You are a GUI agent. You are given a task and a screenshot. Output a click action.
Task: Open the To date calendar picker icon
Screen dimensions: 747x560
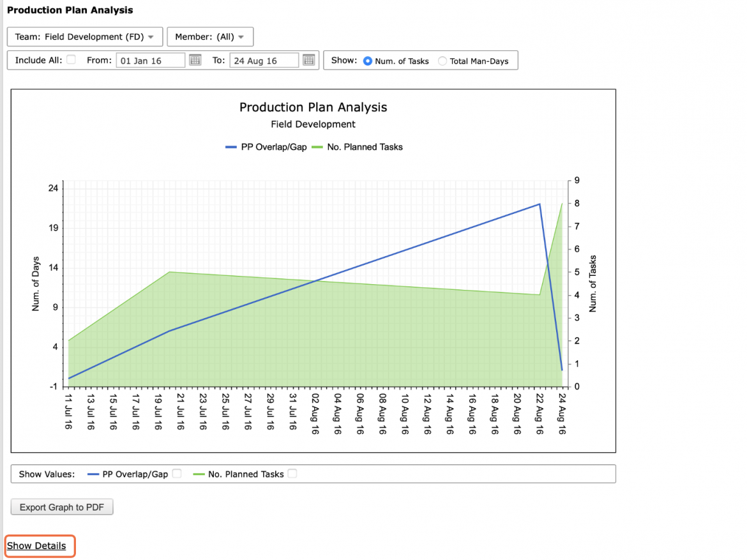click(x=309, y=60)
